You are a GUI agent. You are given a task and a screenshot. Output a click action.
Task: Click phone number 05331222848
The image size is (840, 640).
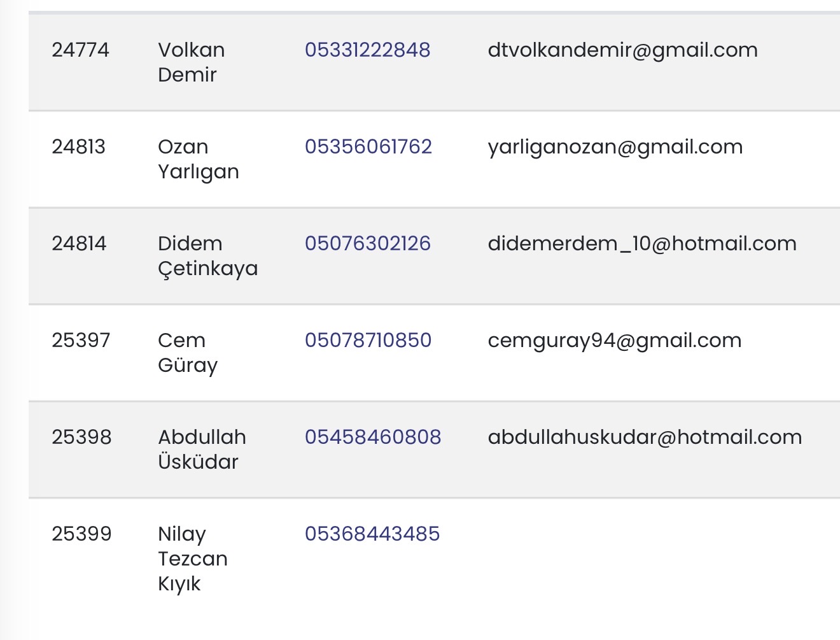(x=367, y=50)
